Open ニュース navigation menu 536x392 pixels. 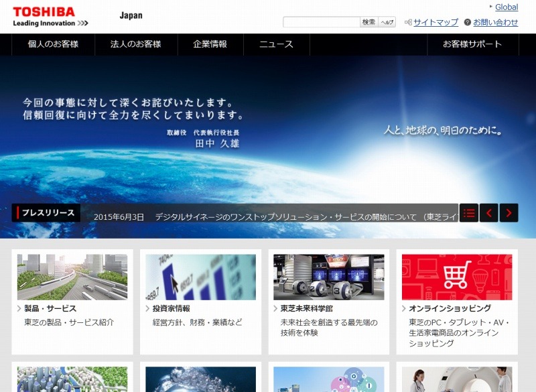click(x=276, y=44)
